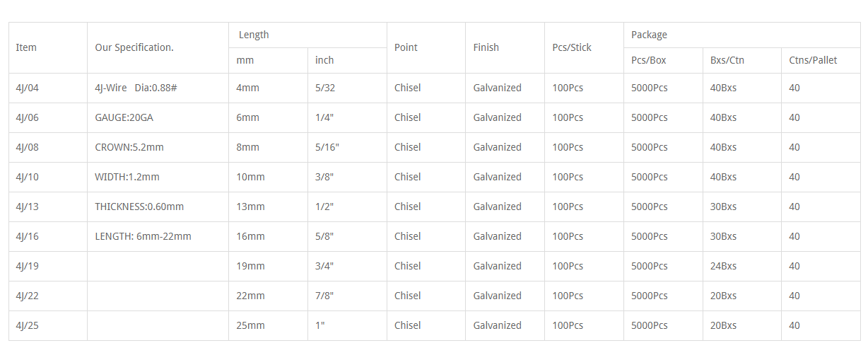Viewport: 868px width, 360px height.
Task: Click the Package header cell
Action: coord(742,35)
